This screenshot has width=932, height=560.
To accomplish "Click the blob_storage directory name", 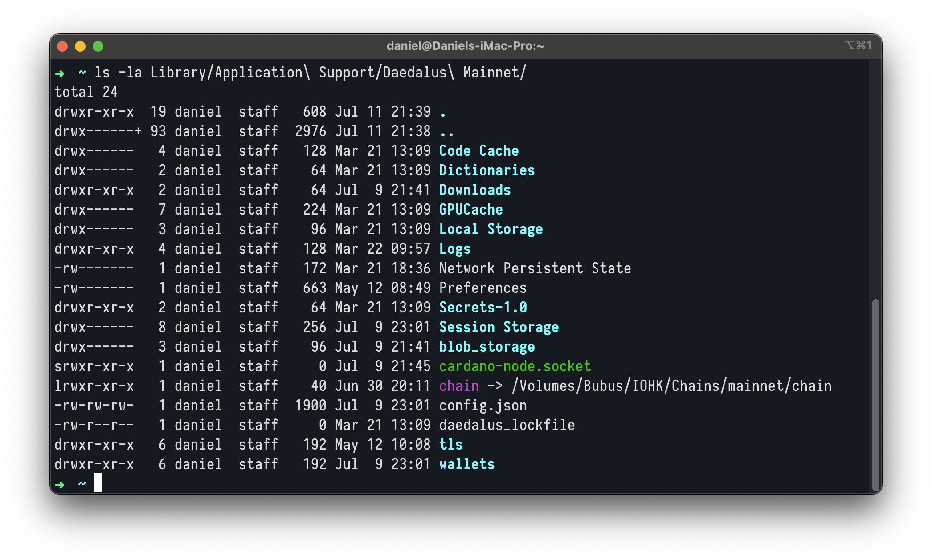I will (x=487, y=347).
